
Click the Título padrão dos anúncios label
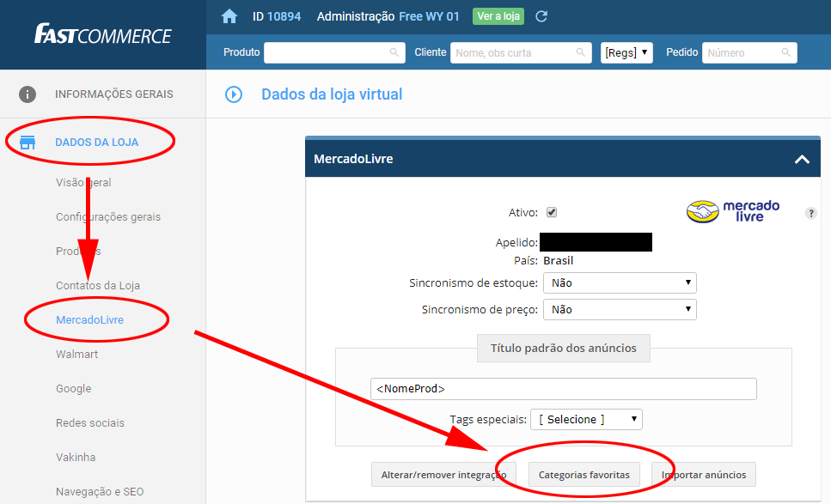click(564, 348)
